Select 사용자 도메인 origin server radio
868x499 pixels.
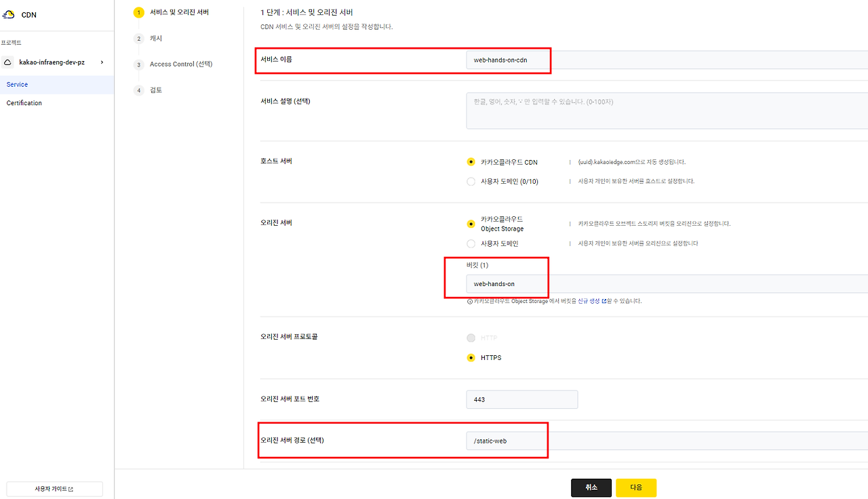click(x=471, y=243)
